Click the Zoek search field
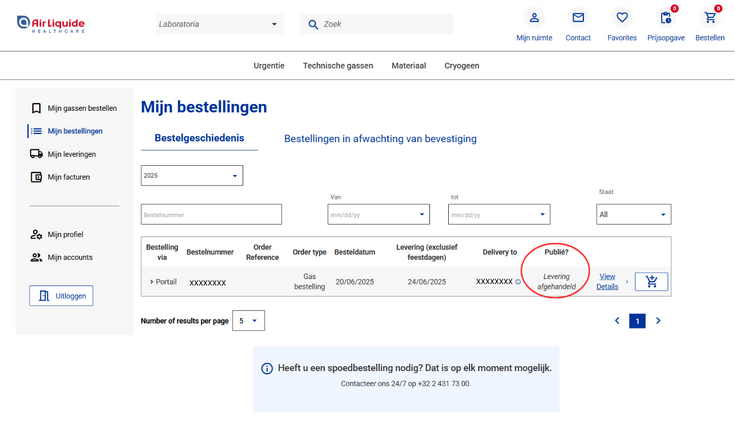The height and width of the screenshot is (428, 735). (377, 24)
